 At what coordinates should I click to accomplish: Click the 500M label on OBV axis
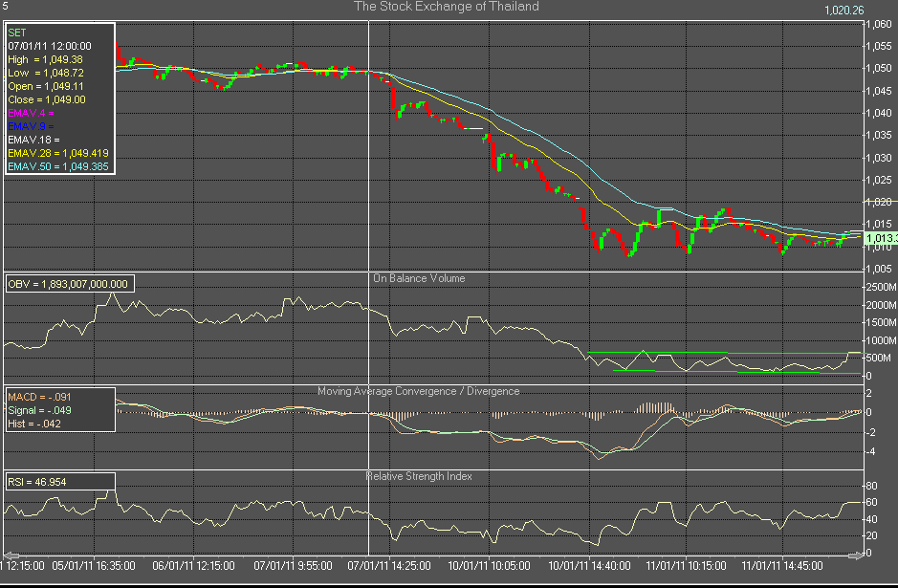878,358
